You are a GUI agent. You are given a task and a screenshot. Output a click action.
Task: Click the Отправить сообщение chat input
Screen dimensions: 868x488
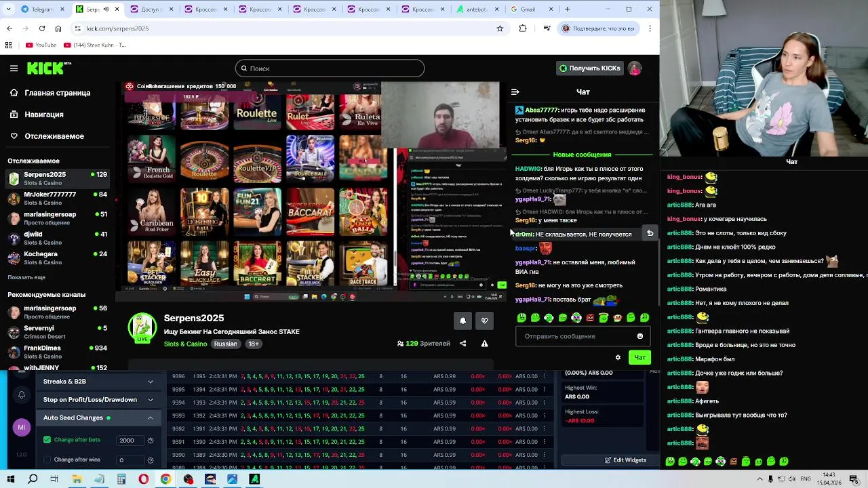tap(575, 336)
